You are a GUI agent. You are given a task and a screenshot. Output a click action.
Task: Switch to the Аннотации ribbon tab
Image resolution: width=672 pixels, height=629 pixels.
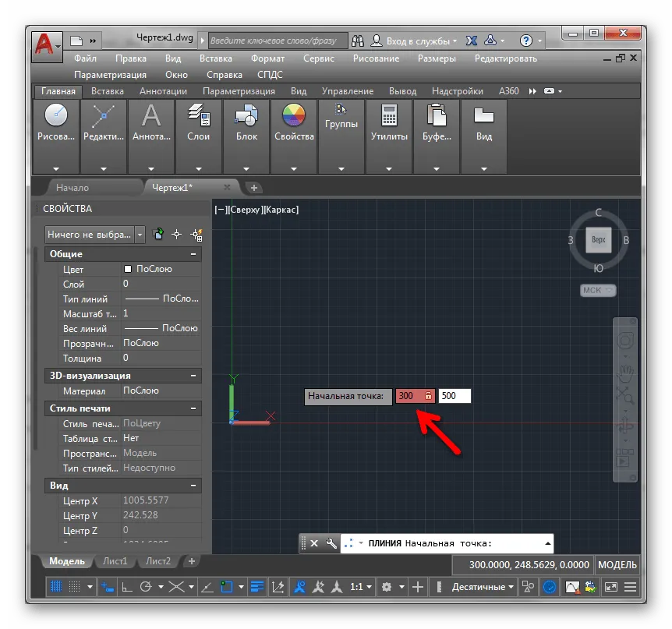coord(163,91)
